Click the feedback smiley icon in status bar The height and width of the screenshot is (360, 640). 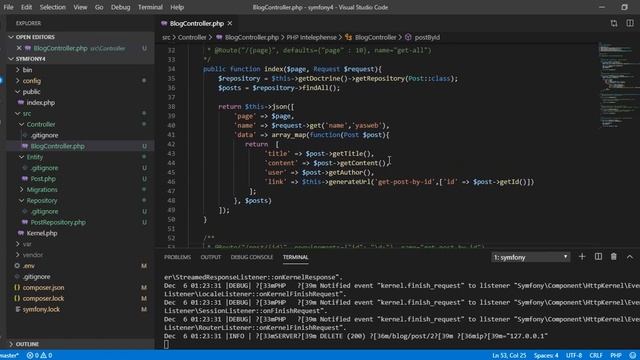point(633,356)
